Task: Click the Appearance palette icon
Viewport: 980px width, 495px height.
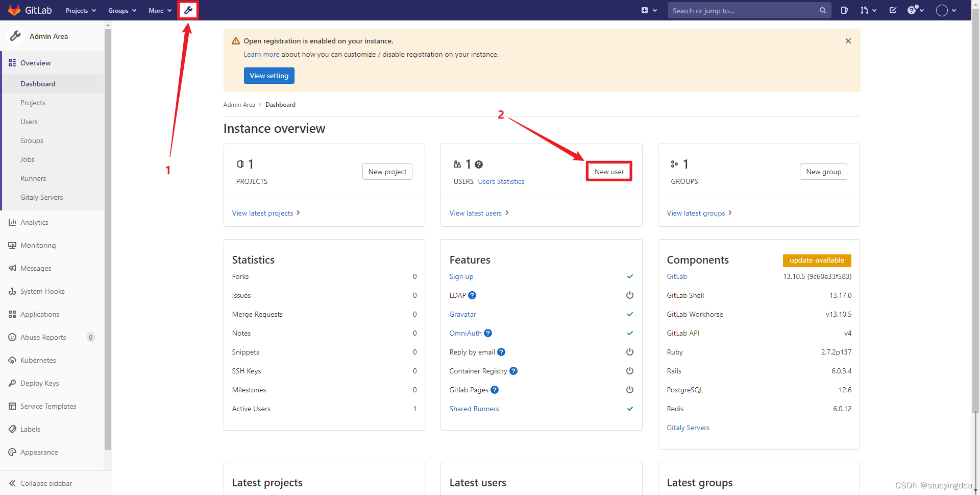Action: pos(12,452)
